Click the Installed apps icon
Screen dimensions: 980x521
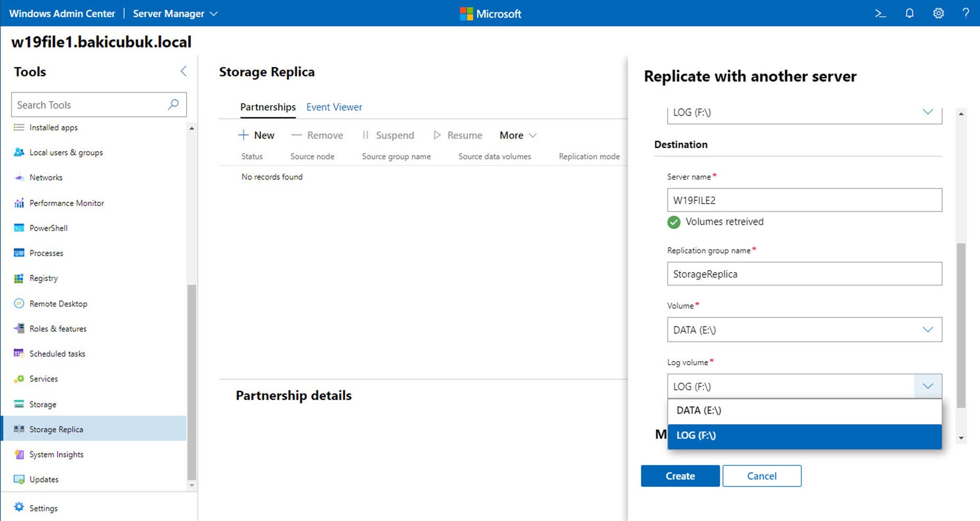pos(19,127)
